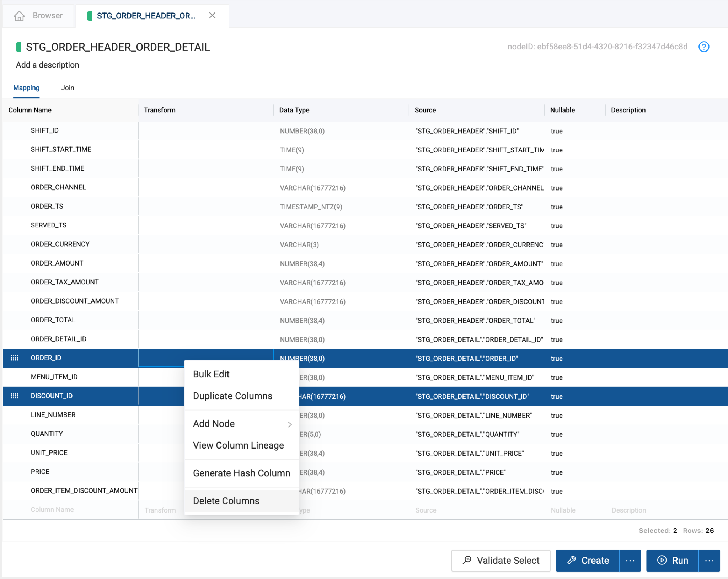Click the Create button

click(x=588, y=561)
